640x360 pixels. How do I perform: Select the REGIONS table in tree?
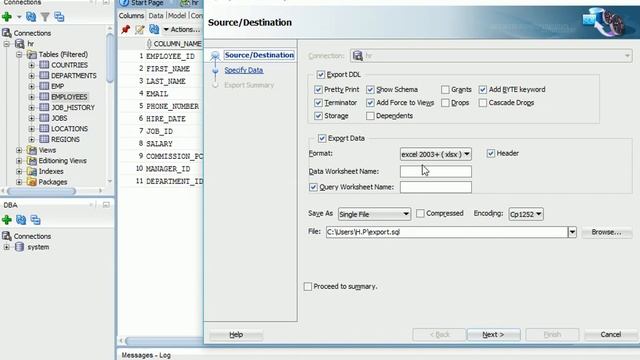pos(65,139)
